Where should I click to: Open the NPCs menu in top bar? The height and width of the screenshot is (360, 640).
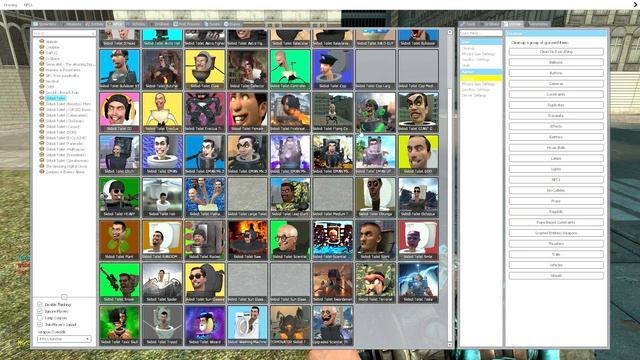click(x=28, y=5)
